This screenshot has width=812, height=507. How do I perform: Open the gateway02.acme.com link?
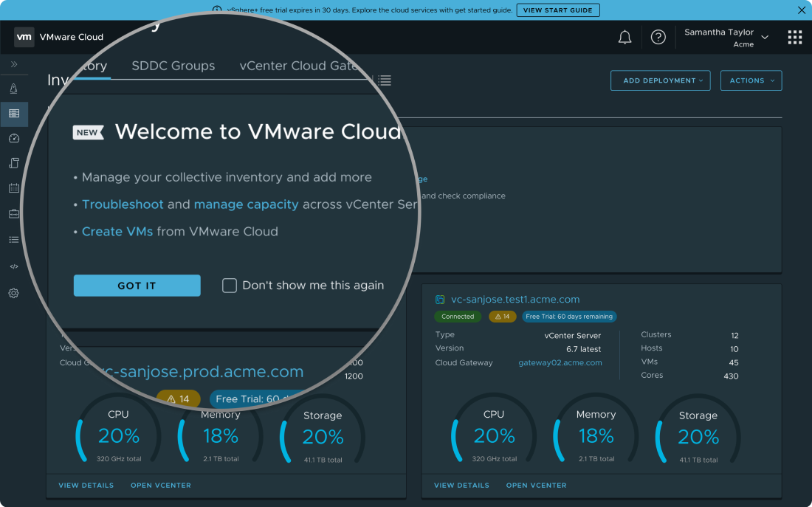coord(560,362)
